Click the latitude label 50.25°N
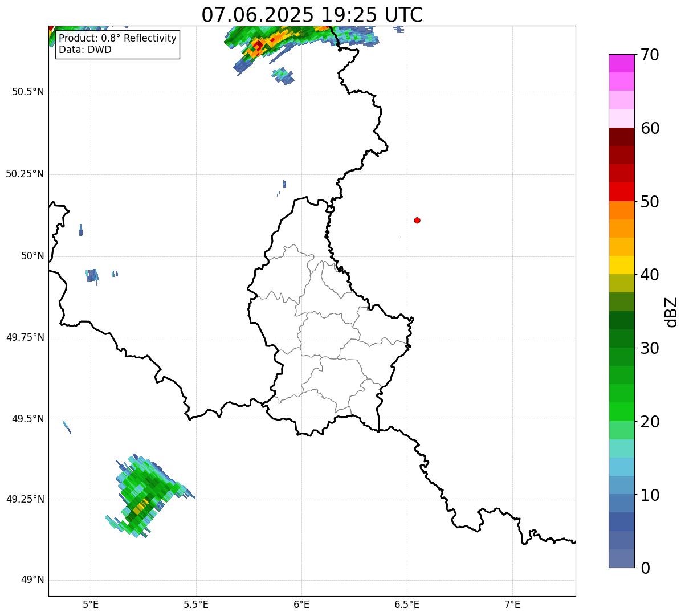The height and width of the screenshot is (616, 685). 25,174
